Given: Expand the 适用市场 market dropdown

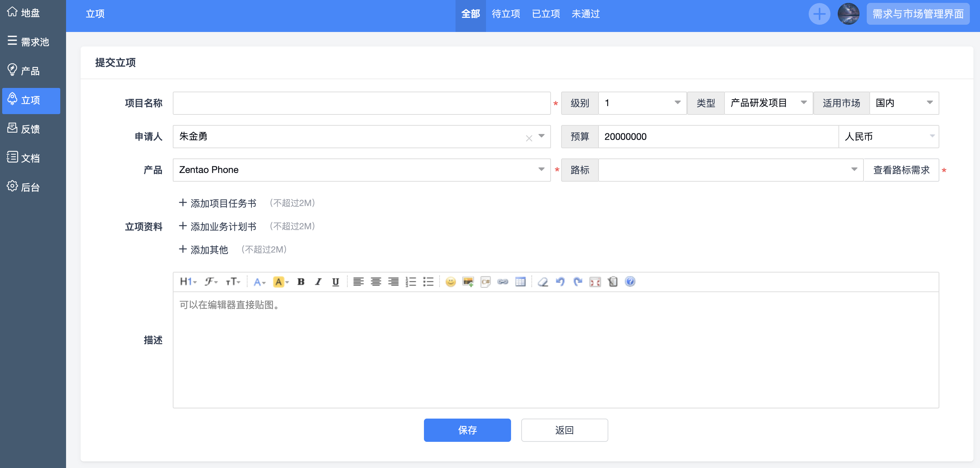Looking at the screenshot, I should click(903, 103).
